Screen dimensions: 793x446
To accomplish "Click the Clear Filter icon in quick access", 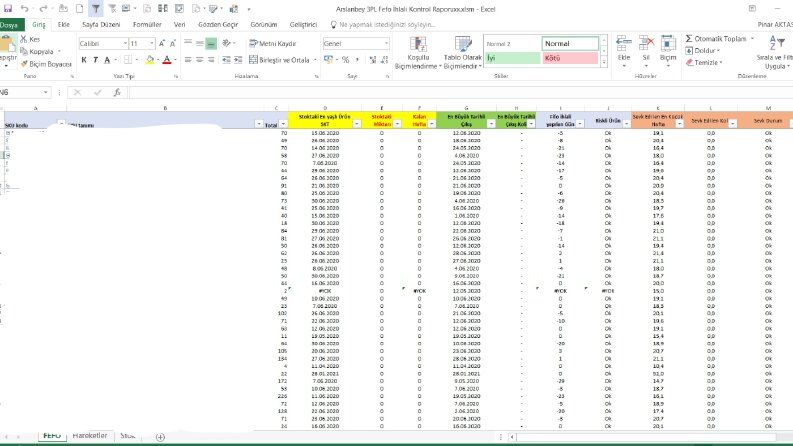I will pyautogui.click(x=112, y=9).
